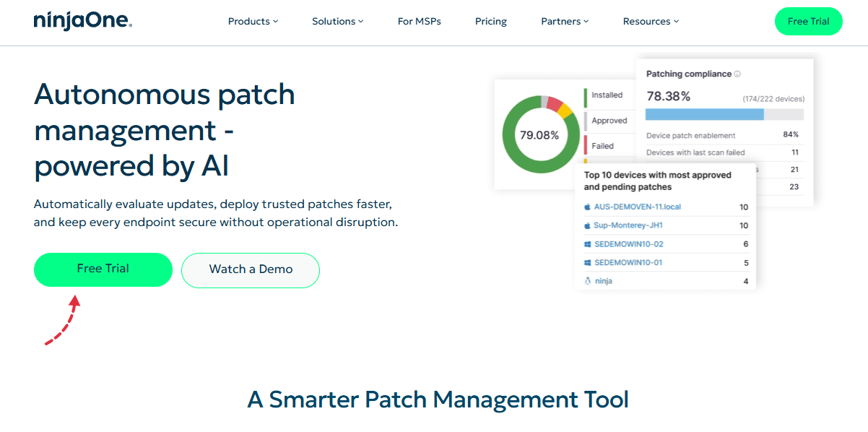Click the Partners menu chevron
Screen dimensions: 868x432
tap(586, 22)
